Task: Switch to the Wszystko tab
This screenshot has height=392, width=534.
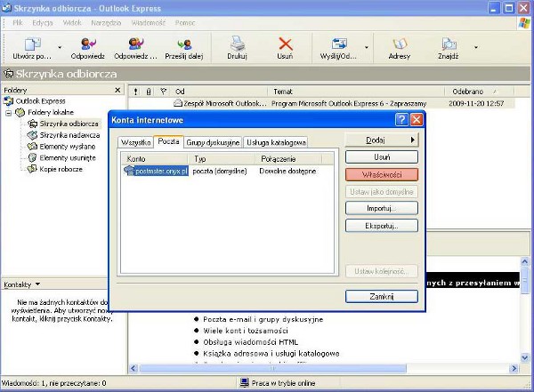Action: (x=136, y=142)
